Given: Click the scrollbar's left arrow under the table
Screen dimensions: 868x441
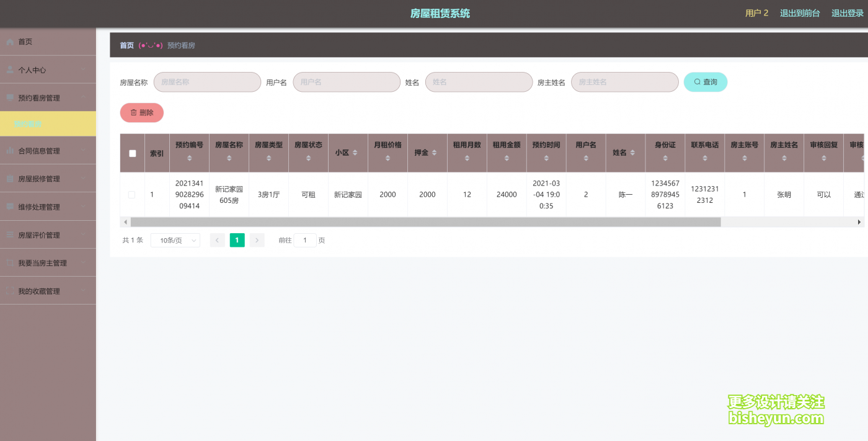Looking at the screenshot, I should (x=125, y=222).
